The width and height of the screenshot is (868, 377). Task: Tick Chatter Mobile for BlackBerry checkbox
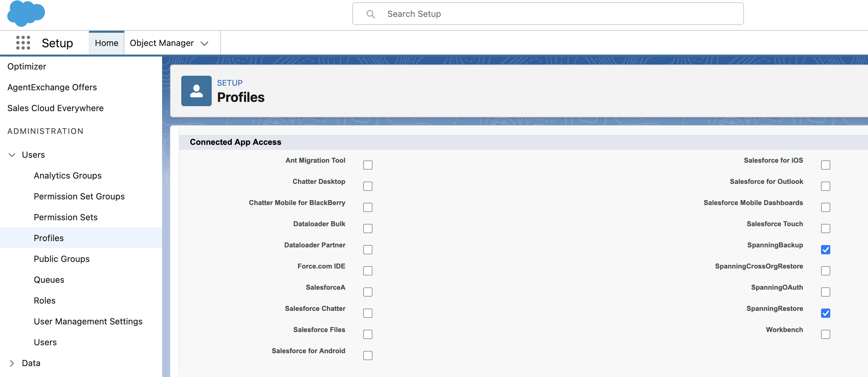[368, 207]
